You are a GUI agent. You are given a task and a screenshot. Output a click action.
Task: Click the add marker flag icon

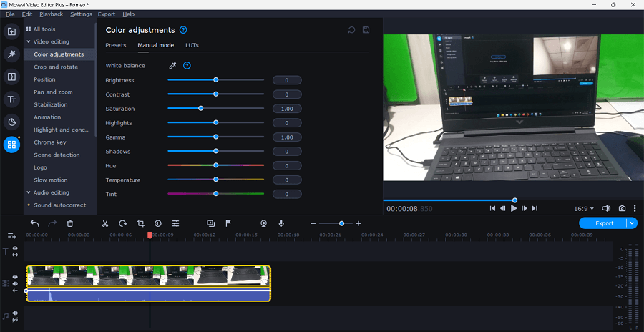[x=228, y=223]
